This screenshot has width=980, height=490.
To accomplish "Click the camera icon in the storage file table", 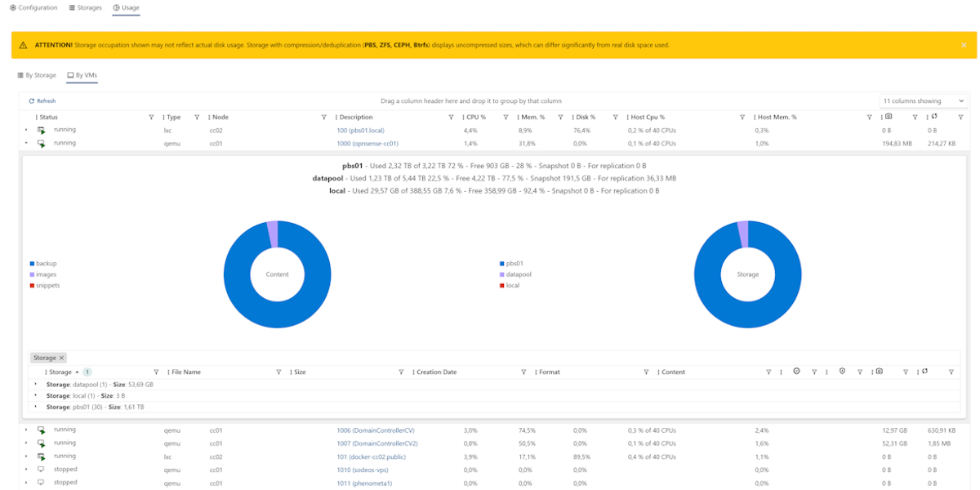I will (880, 372).
